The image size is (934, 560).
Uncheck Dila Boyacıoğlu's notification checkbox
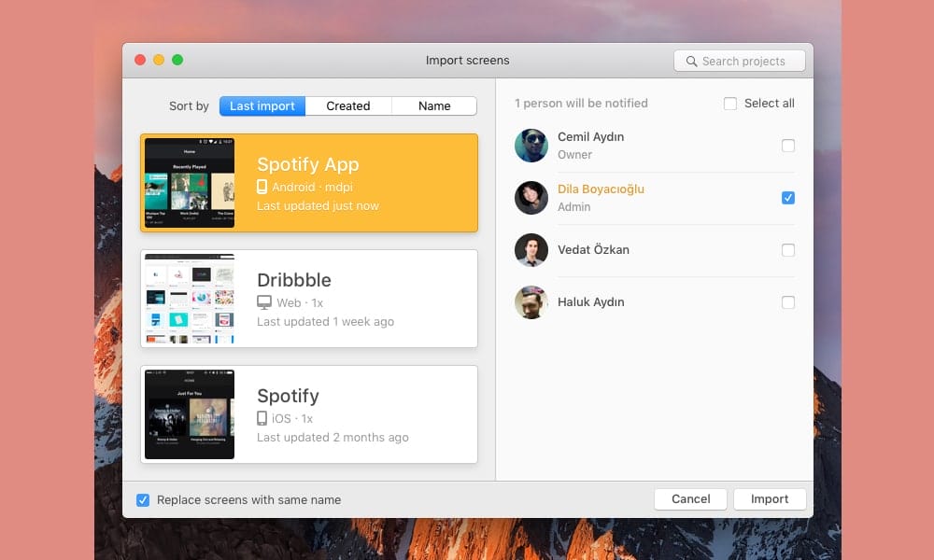point(788,198)
